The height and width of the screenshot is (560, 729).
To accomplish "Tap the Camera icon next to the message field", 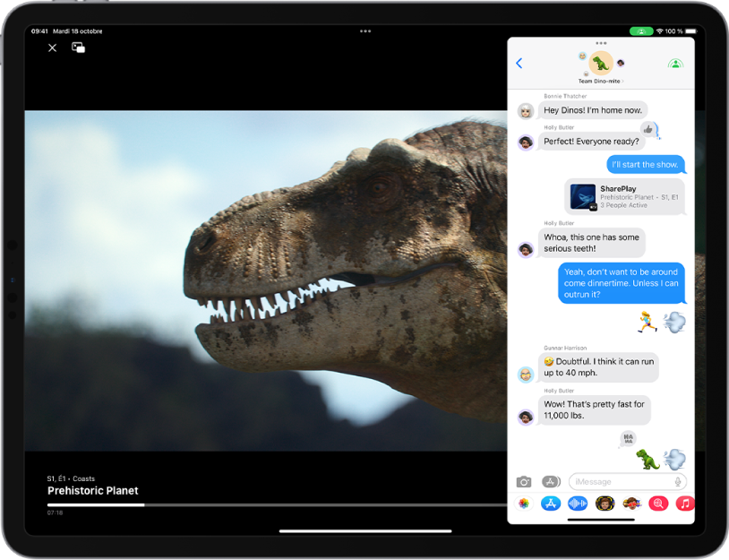I will (523, 481).
